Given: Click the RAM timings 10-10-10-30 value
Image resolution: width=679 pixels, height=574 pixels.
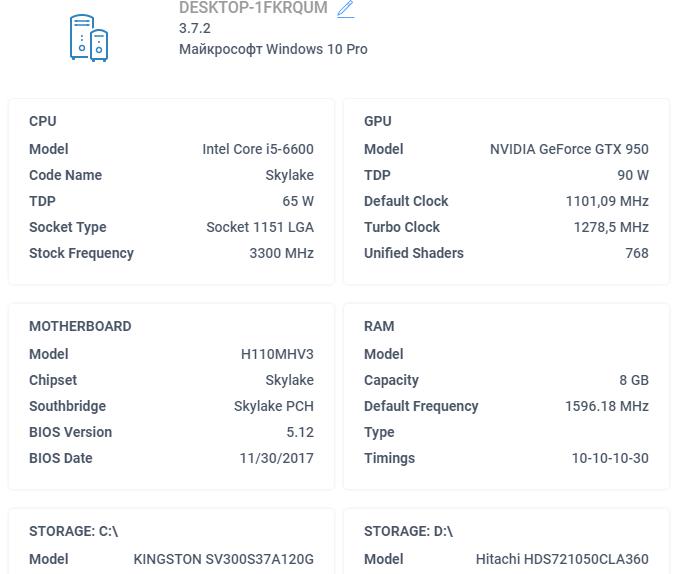Looking at the screenshot, I should click(x=610, y=458).
